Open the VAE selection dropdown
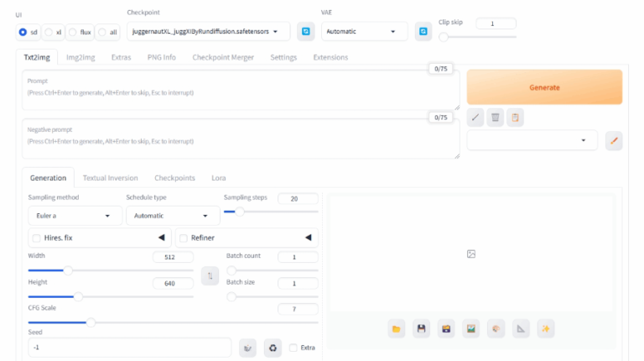The image size is (644, 361). point(364,32)
